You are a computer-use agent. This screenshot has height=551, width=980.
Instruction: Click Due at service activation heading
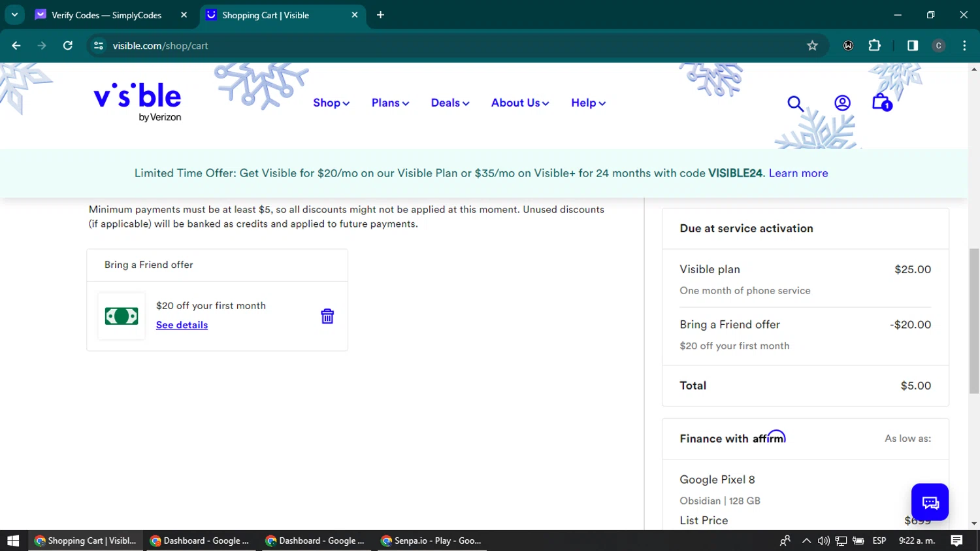pyautogui.click(x=746, y=229)
